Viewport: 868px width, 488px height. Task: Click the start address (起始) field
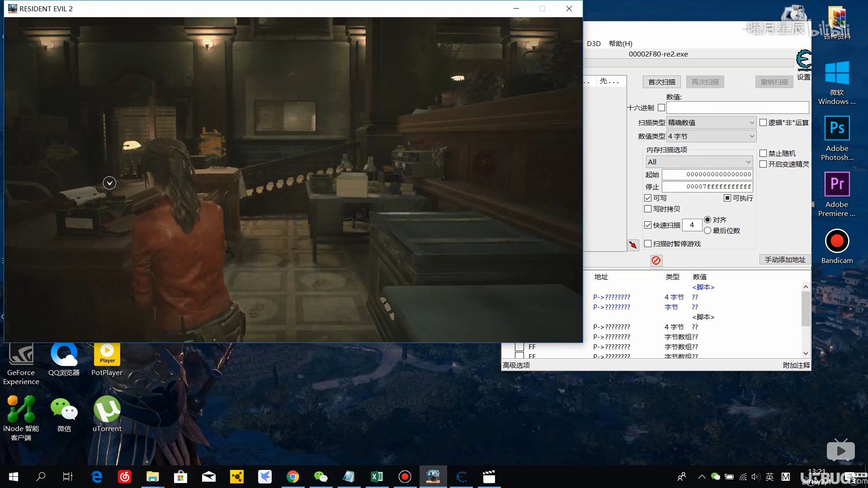click(708, 174)
